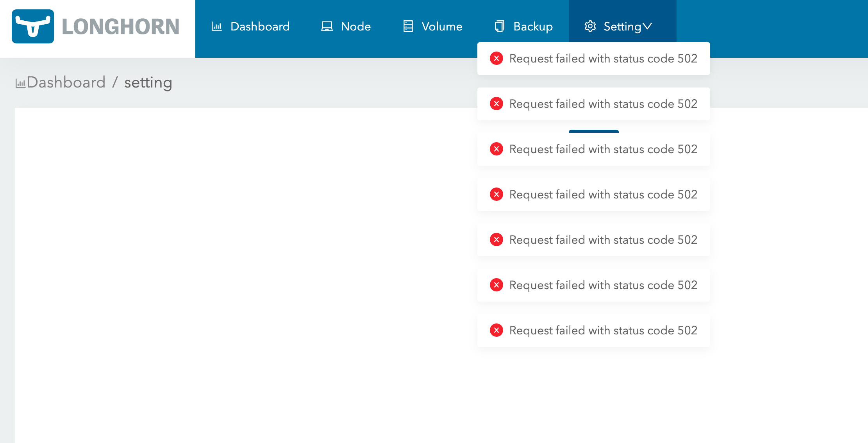This screenshot has width=868, height=443.
Task: Click the Longhorn bull logo icon
Action: (x=33, y=26)
